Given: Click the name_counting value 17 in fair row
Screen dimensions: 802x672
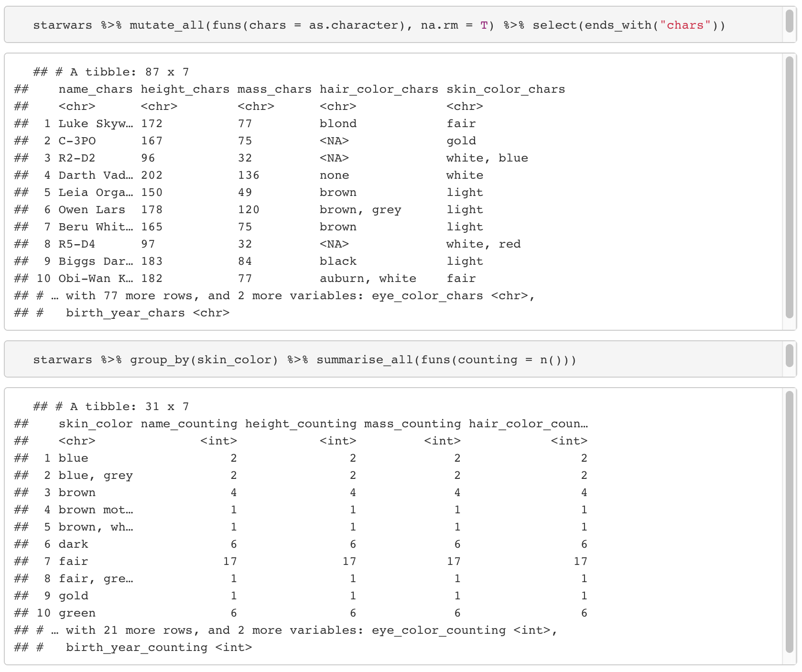Looking at the screenshot, I should (x=230, y=562).
